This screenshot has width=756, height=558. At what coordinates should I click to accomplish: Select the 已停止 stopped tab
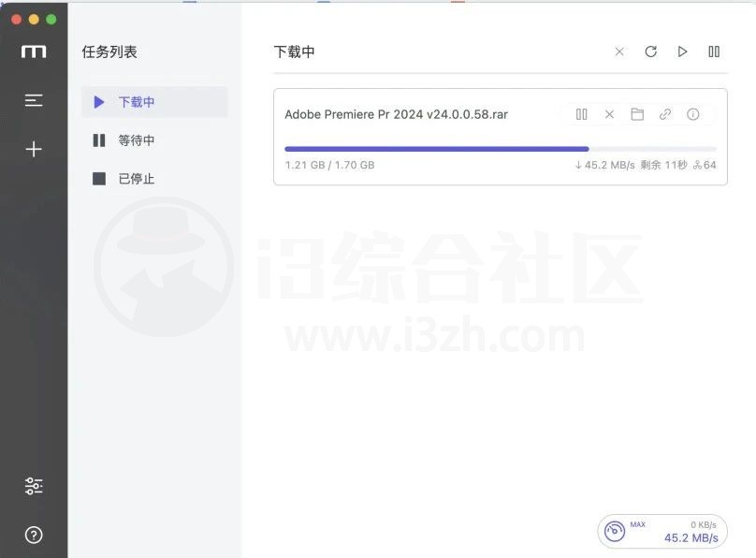click(x=154, y=179)
